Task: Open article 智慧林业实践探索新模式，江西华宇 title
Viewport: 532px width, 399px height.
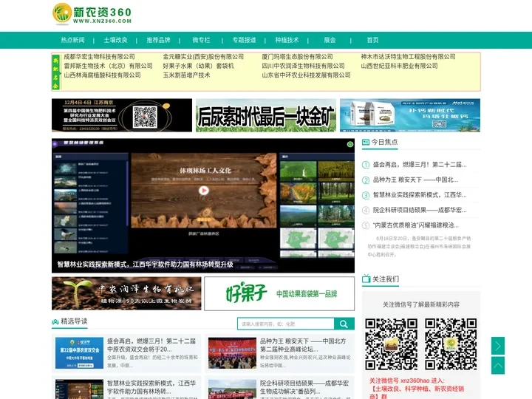Action: point(151,387)
